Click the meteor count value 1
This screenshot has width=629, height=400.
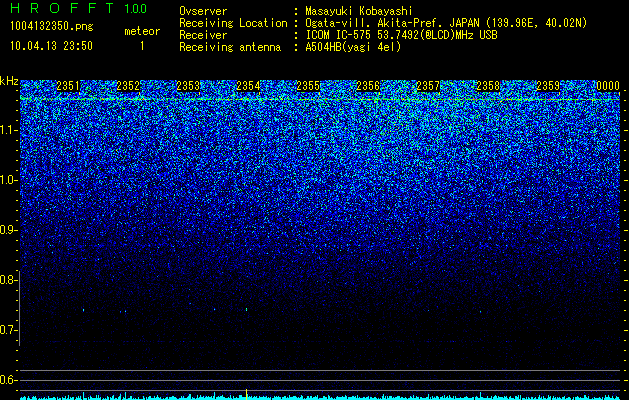142,46
